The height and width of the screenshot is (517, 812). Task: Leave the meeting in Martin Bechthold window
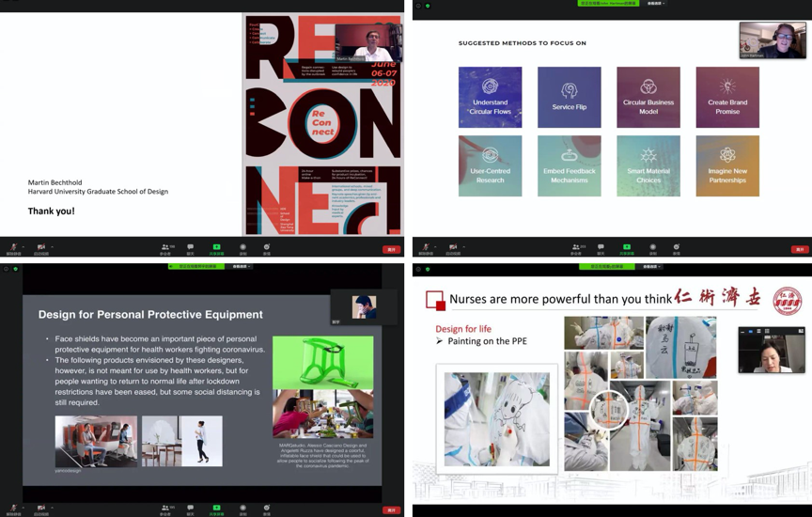click(x=392, y=249)
